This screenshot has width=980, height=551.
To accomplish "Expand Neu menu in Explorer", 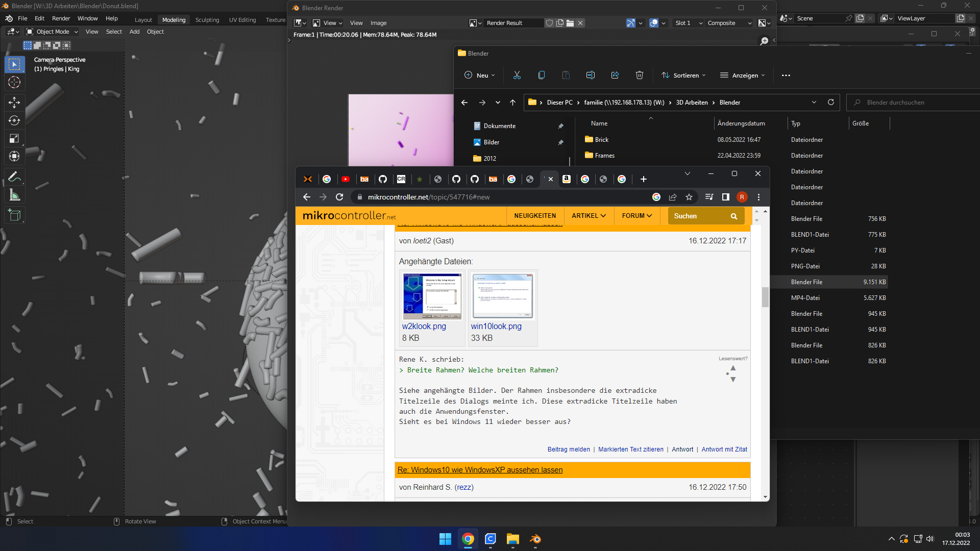I will tap(480, 75).
